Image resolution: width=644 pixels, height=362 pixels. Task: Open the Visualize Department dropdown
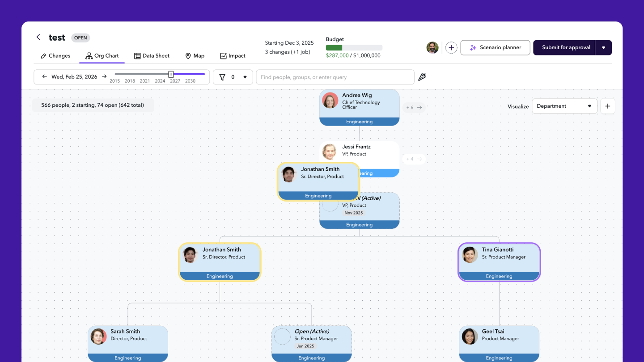(x=564, y=106)
